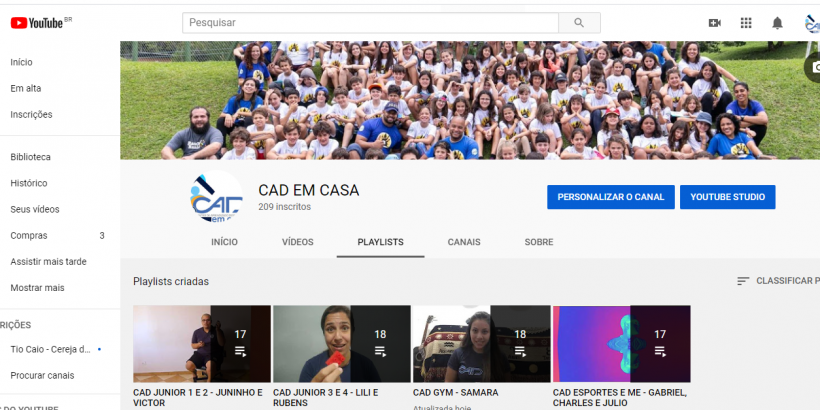Image resolution: width=820 pixels, height=410 pixels.
Task: Click the CAD EM CASA channel avatar
Action: pyautogui.click(x=216, y=196)
